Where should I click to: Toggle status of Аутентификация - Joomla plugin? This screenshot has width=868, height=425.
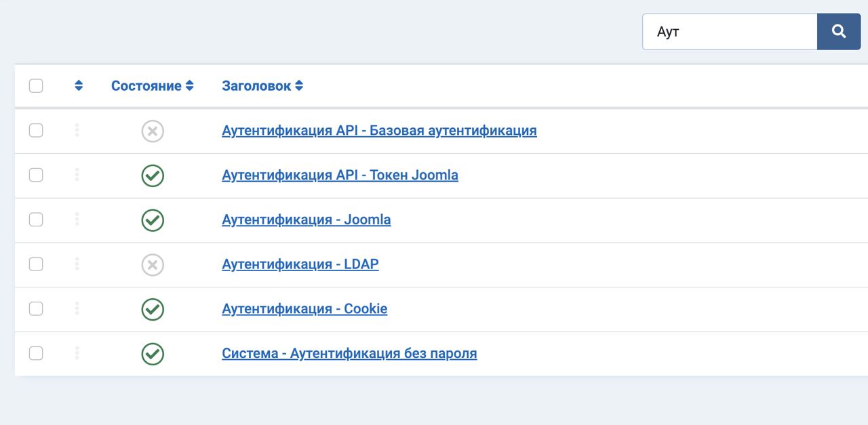click(x=153, y=220)
